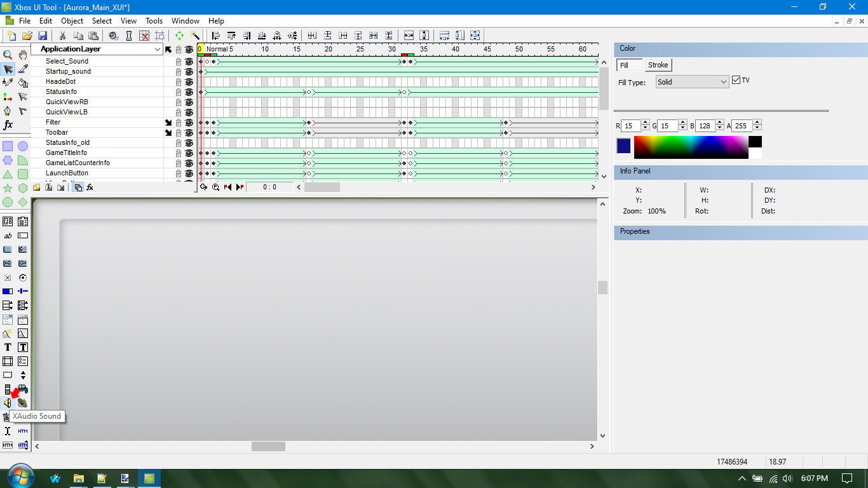The height and width of the screenshot is (488, 868).
Task: Choose the Star shape tool
Action: (8, 188)
